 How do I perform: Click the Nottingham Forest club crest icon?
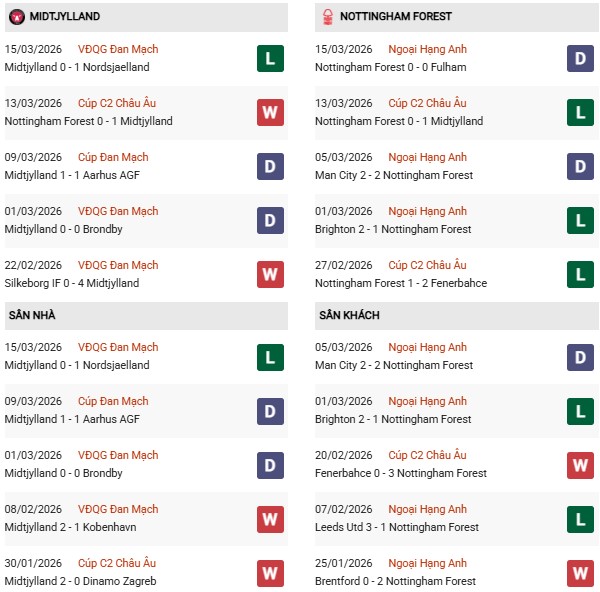(327, 17)
